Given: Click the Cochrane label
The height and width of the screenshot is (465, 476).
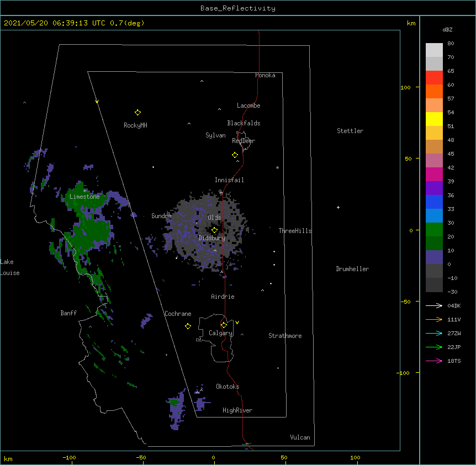Looking at the screenshot, I should pos(178,314).
